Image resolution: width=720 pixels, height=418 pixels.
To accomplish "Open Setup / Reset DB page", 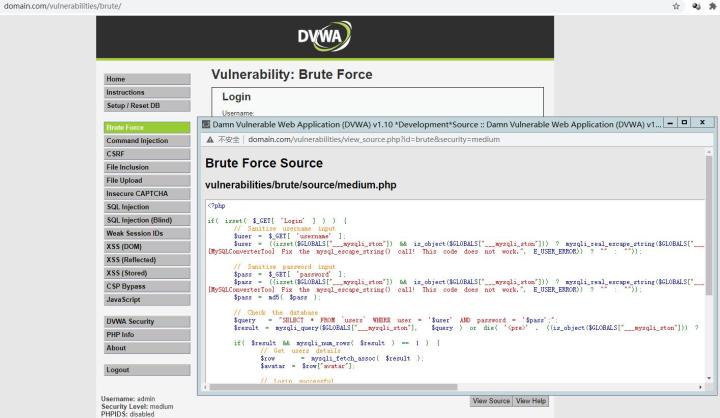I will coord(147,106).
